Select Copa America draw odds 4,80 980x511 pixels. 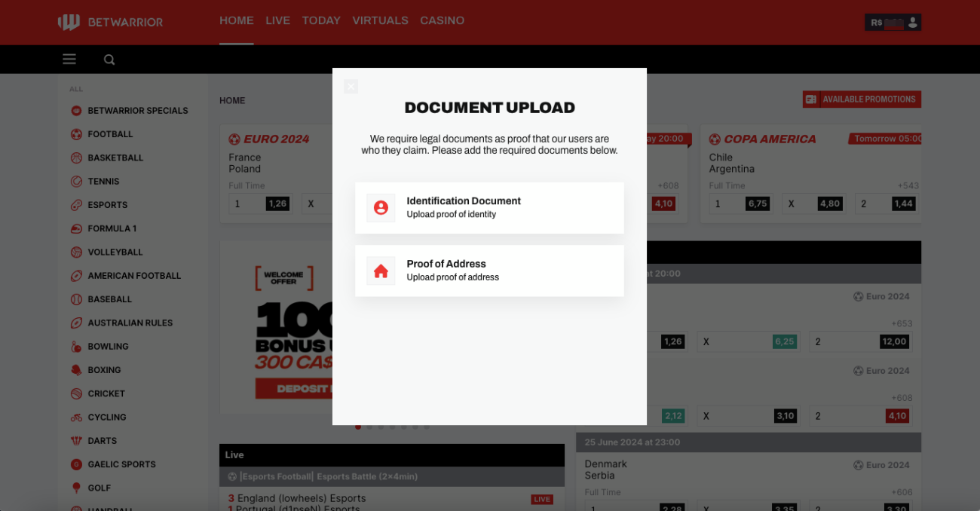829,203
